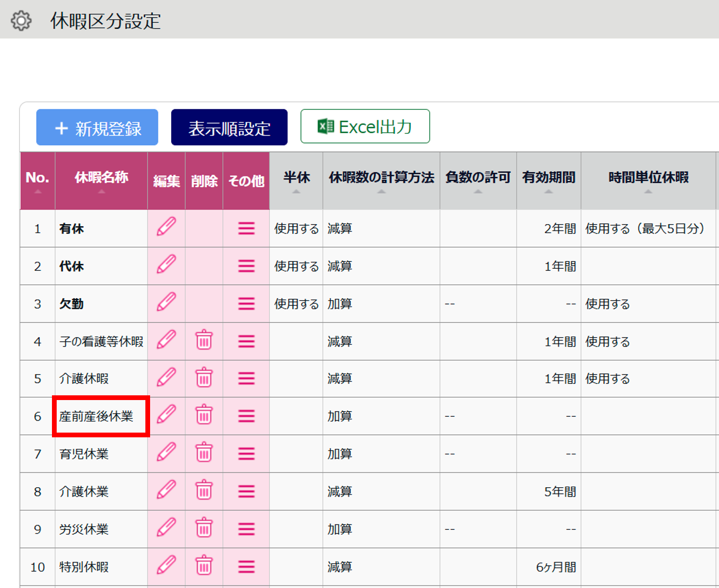719x588 pixels.
Task: Open other options menu for 介護休業
Action: tap(246, 491)
